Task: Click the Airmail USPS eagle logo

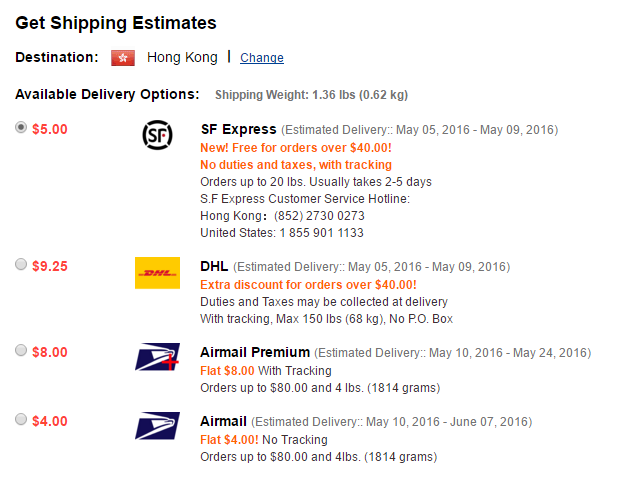Action: pyautogui.click(x=157, y=425)
